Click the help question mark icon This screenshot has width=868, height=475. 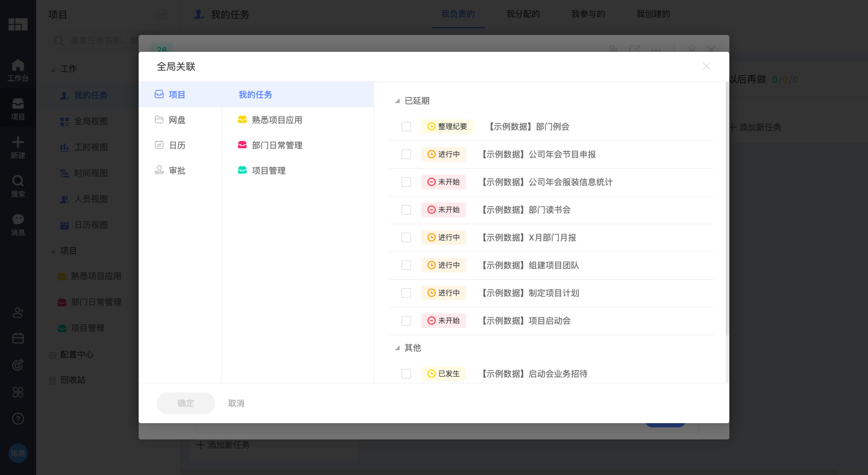pos(18,418)
